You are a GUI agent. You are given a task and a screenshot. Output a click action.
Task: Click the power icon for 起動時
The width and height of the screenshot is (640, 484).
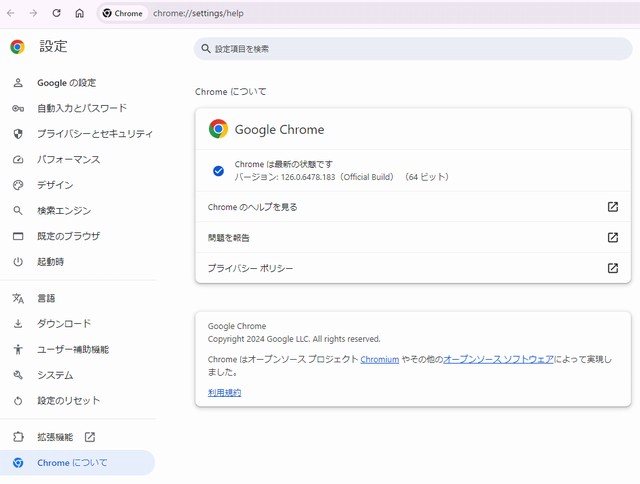tap(18, 262)
